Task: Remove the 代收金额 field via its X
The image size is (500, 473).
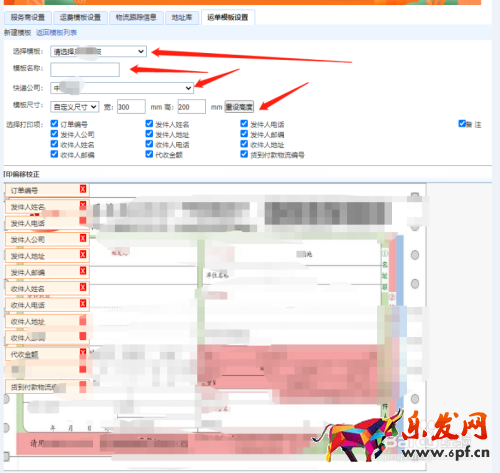Action: [x=83, y=352]
